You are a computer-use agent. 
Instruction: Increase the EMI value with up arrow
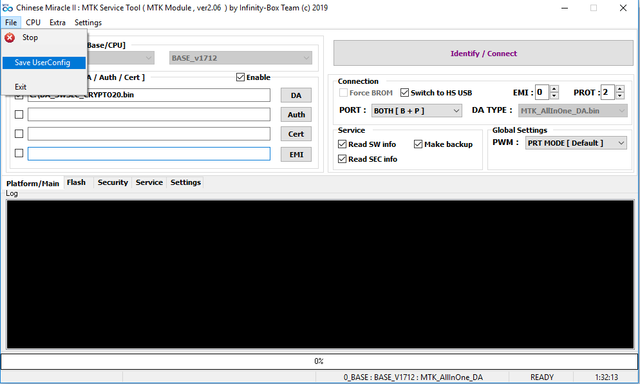pos(554,89)
